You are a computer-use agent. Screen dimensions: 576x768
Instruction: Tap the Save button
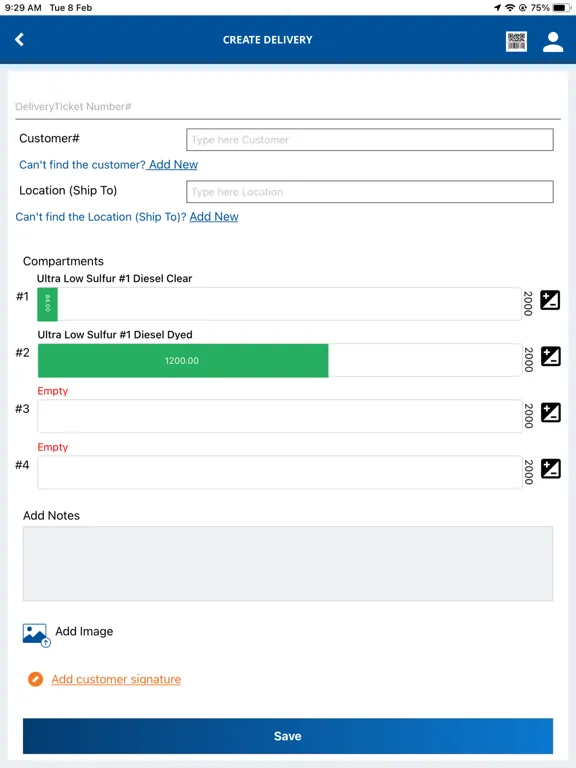click(288, 736)
